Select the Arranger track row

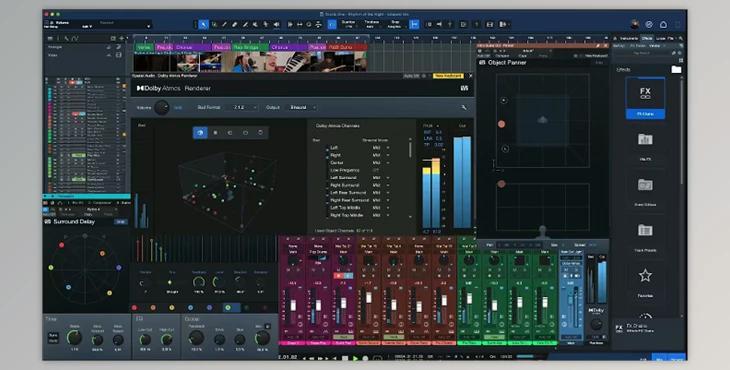[84, 47]
